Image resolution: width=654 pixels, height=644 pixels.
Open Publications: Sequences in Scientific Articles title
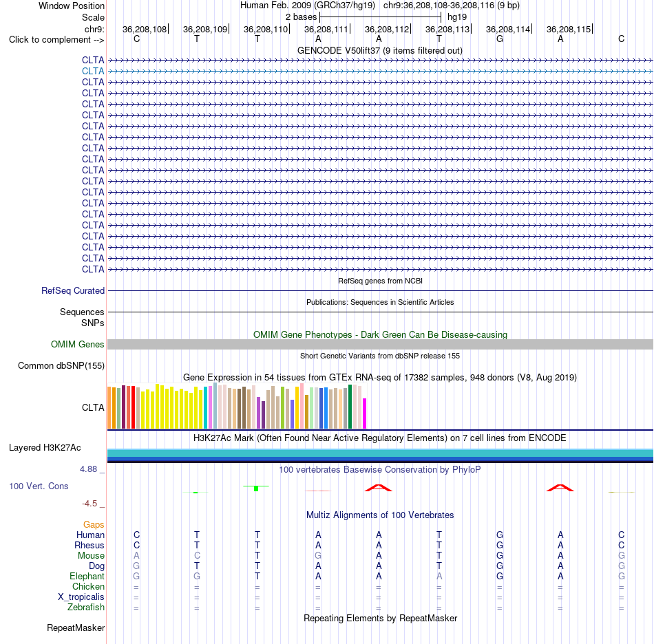pyautogui.click(x=379, y=302)
